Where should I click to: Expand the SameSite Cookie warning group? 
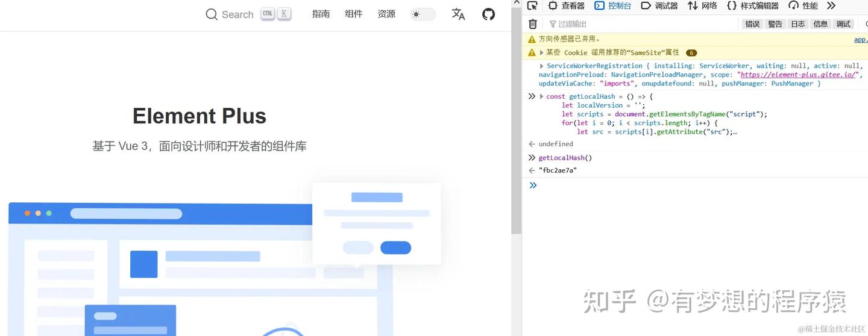[x=541, y=52]
